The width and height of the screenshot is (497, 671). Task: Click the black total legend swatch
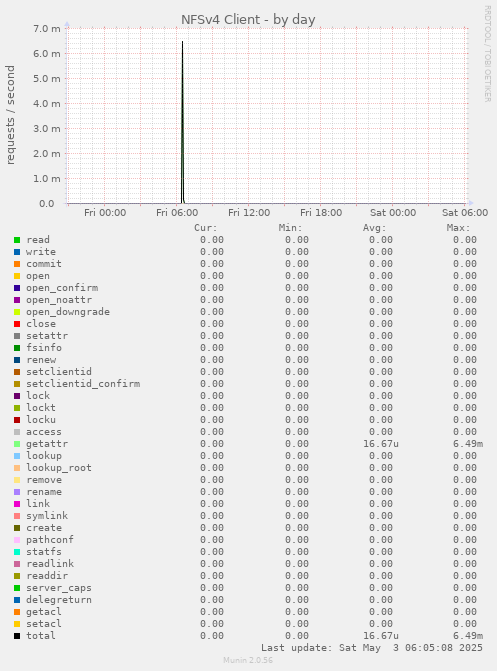17,636
